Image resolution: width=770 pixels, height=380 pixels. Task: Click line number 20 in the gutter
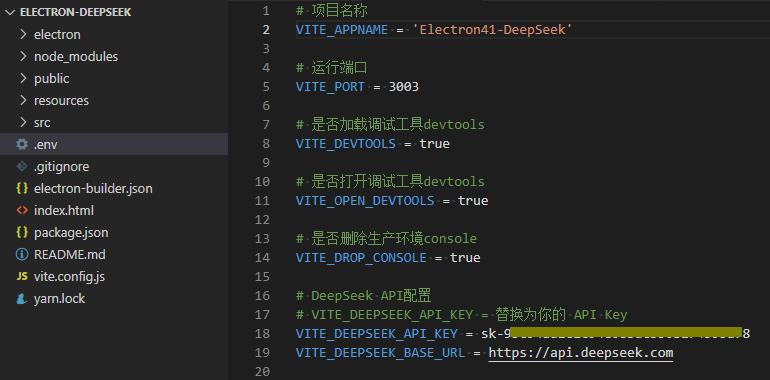262,372
